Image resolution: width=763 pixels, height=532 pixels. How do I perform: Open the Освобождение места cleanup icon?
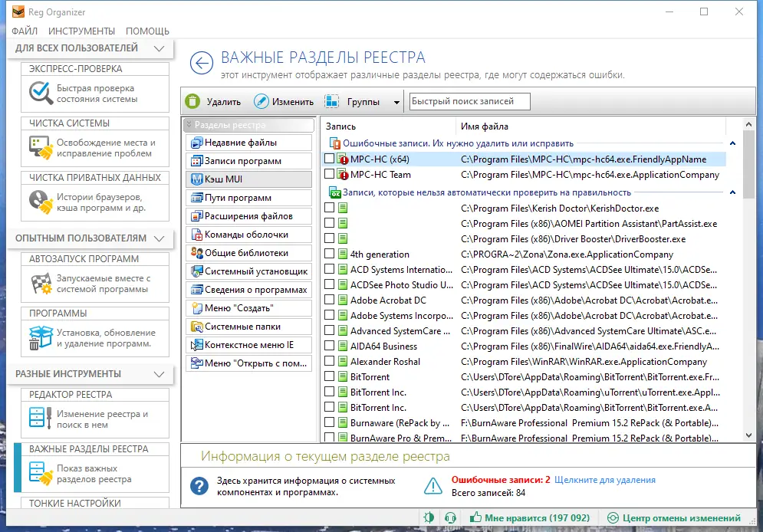pos(41,147)
